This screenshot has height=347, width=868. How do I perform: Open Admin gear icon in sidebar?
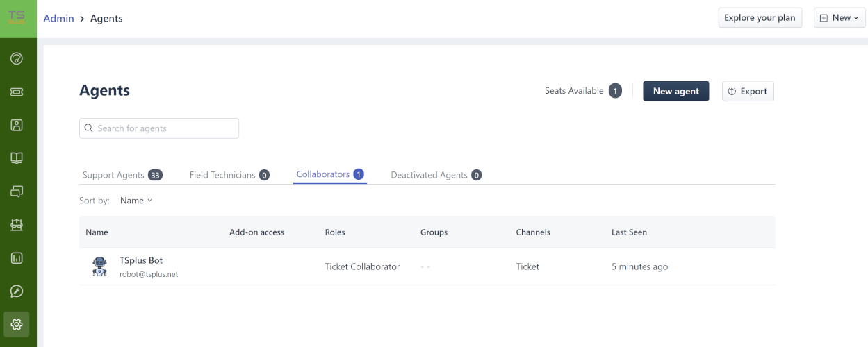pyautogui.click(x=17, y=324)
